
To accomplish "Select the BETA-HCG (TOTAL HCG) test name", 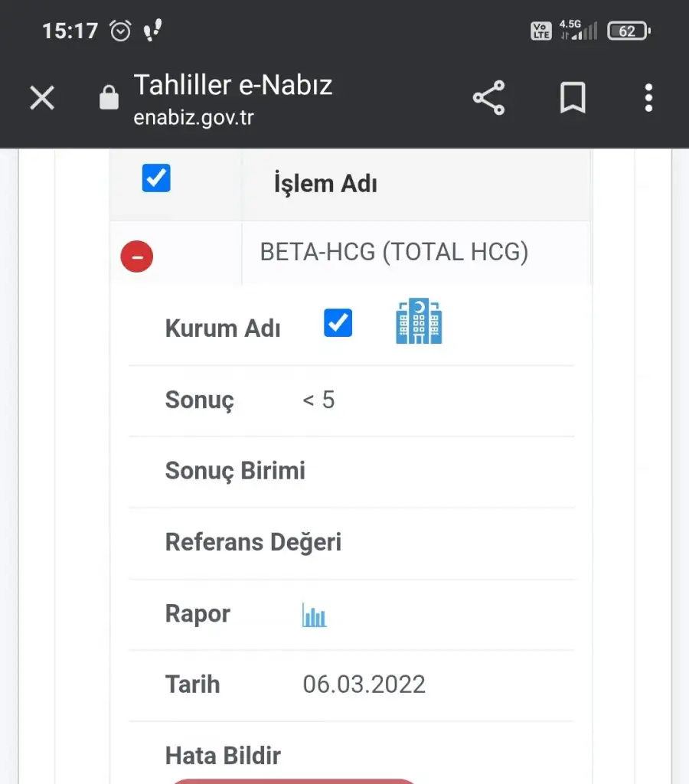I will coord(394,252).
